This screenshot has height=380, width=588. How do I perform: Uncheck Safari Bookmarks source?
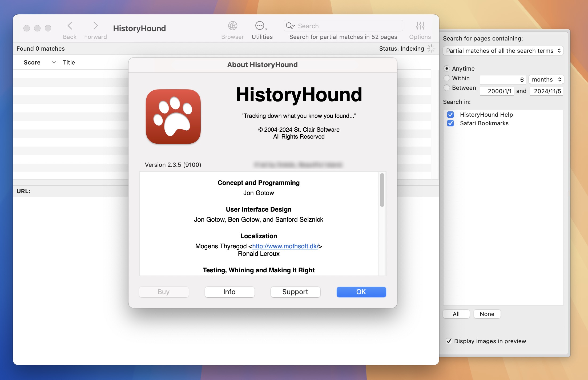450,123
